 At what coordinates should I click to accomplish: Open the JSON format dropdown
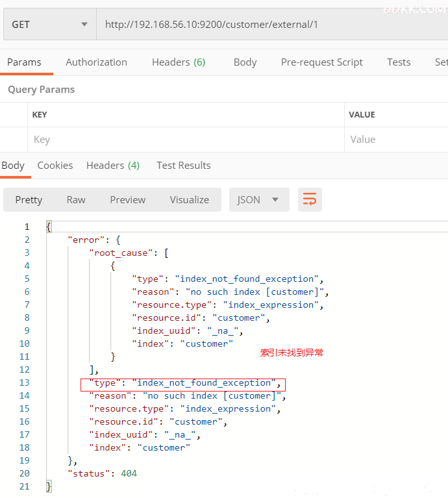pos(259,199)
